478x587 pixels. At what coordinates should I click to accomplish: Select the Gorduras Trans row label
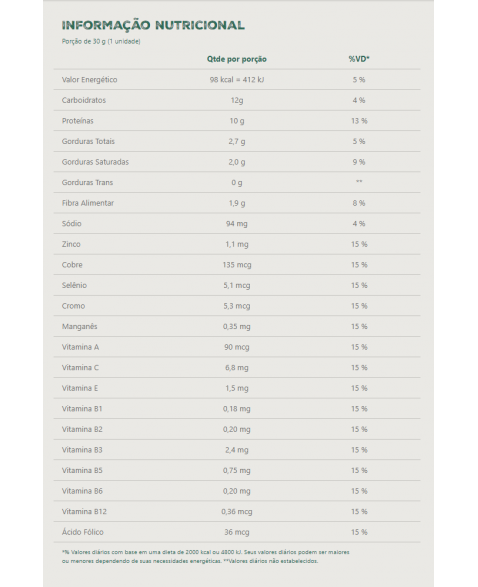87,183
